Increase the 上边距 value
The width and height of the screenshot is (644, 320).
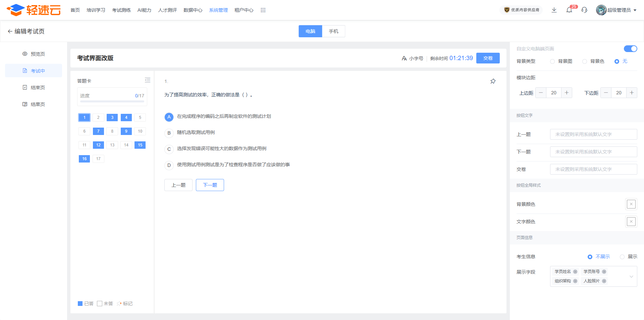567,93
